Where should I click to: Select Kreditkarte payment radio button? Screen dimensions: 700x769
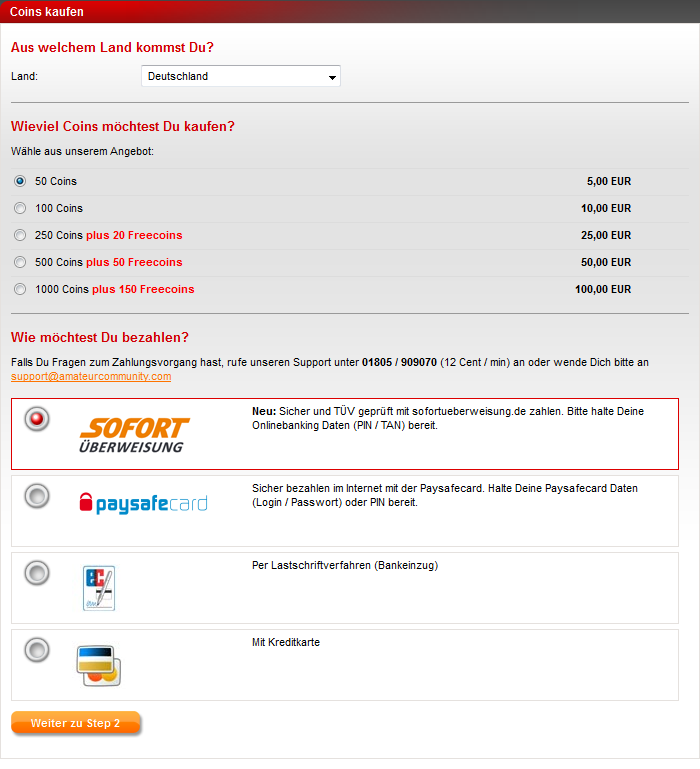(37, 650)
